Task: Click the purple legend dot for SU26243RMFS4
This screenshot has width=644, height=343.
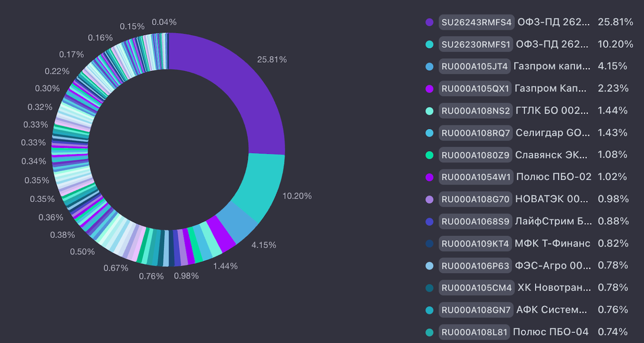Action: (x=429, y=22)
